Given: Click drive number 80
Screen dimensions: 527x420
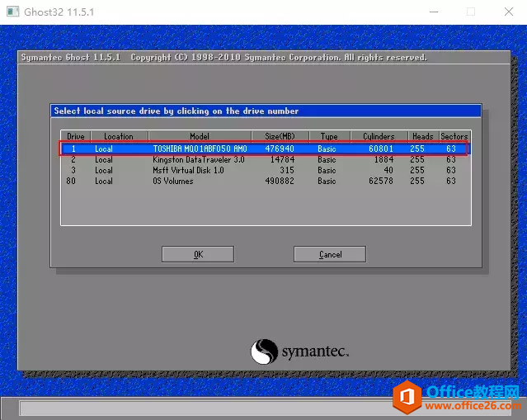Looking at the screenshot, I should point(71,181).
